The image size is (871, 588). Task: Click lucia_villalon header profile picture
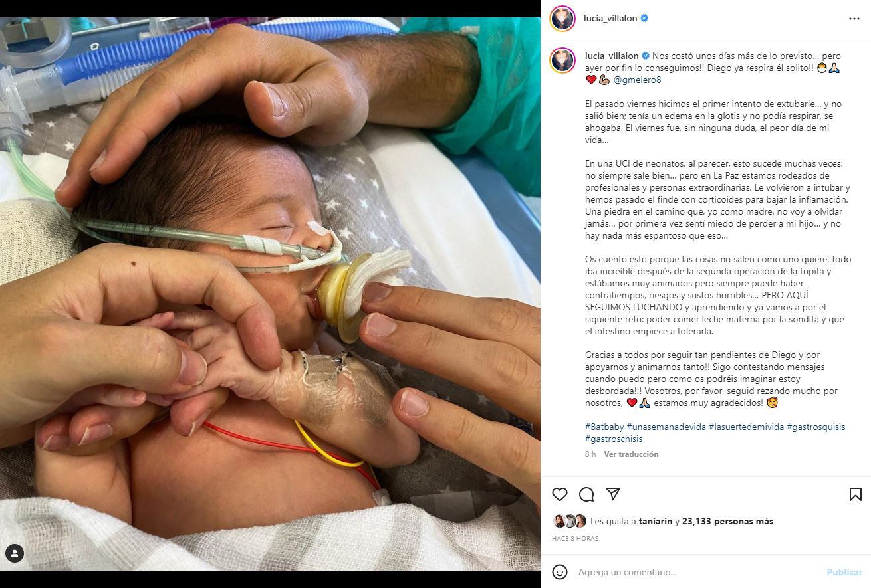562,19
